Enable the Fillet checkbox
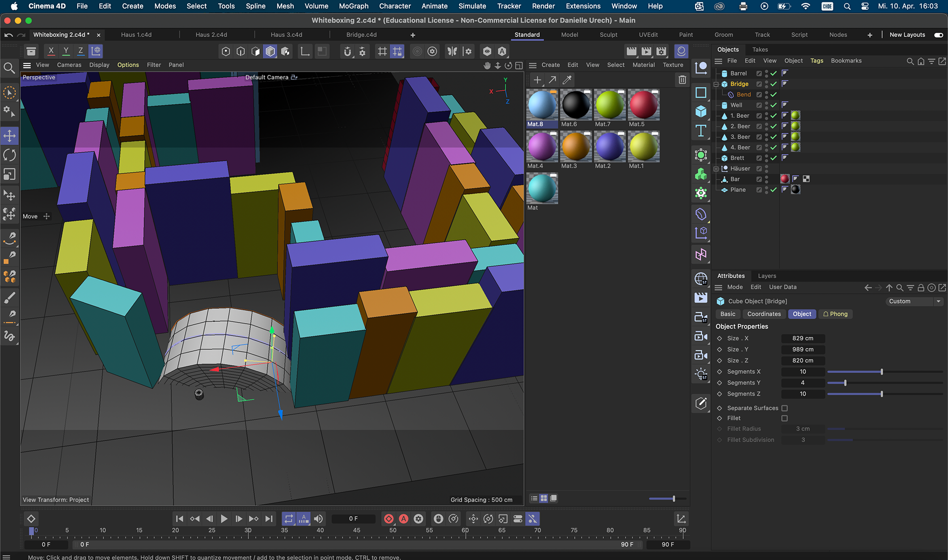Image resolution: width=948 pixels, height=560 pixels. click(x=785, y=418)
